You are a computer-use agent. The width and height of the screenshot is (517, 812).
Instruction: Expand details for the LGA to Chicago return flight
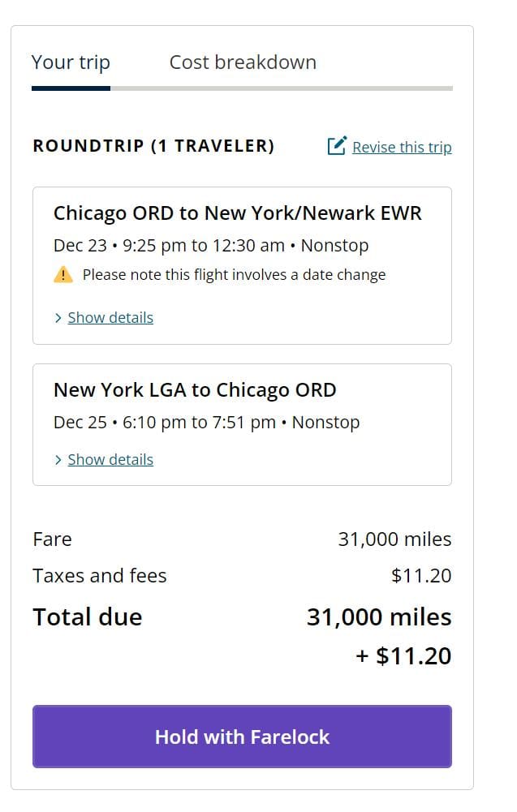coord(110,459)
